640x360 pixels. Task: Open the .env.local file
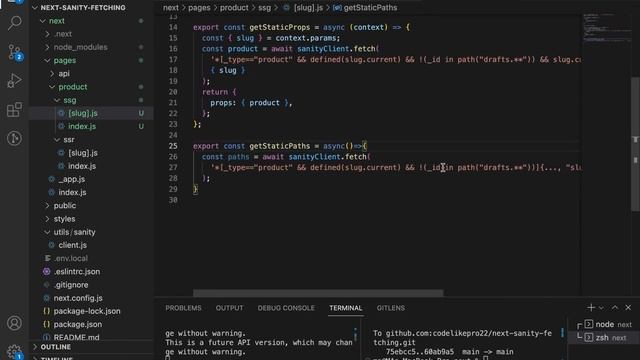(x=71, y=258)
